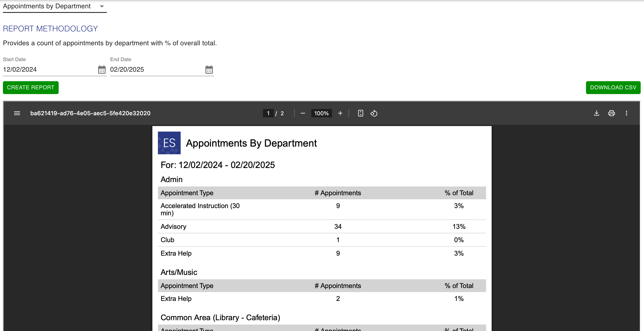Click the ES logo in the report
This screenshot has width=644, height=331.
(x=169, y=143)
